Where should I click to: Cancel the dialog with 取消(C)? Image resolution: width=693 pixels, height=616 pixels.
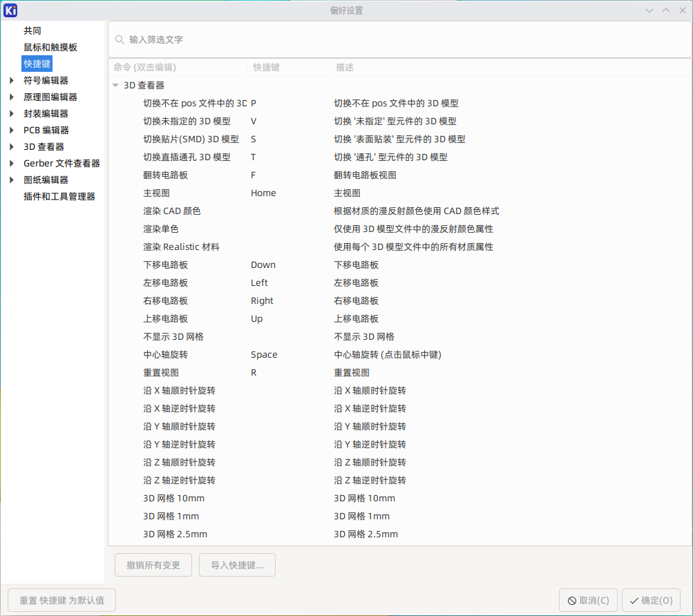coord(588,599)
